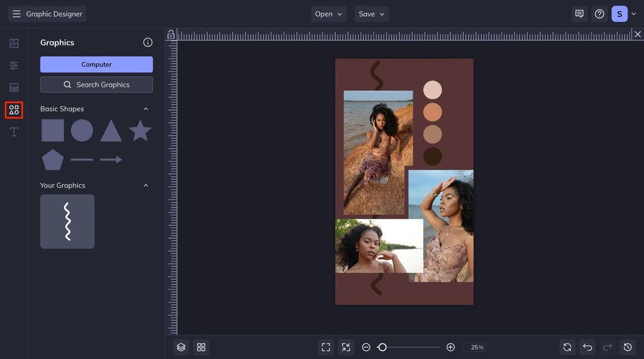Viewport: 644px width, 359px height.
Task: Close the rulers with the X icon
Action: click(637, 35)
